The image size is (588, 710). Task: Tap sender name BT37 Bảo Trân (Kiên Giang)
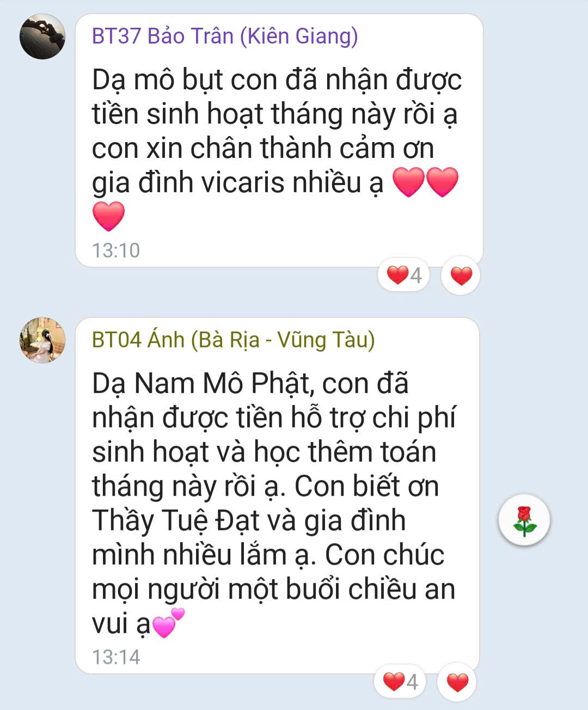tap(225, 36)
